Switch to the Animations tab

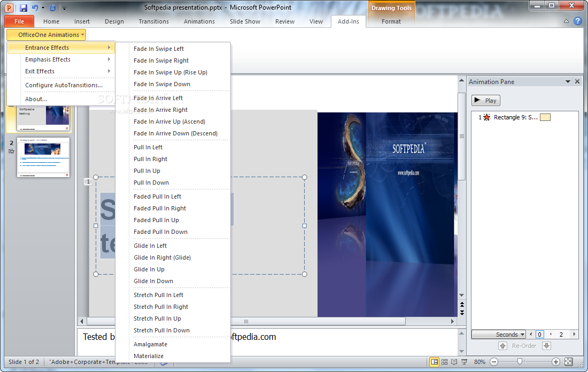point(199,21)
